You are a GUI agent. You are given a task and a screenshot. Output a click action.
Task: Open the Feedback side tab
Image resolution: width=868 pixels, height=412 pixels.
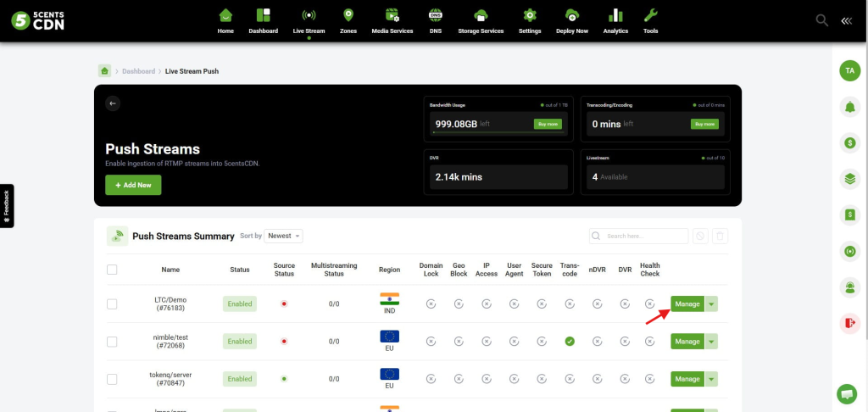pyautogui.click(x=7, y=206)
